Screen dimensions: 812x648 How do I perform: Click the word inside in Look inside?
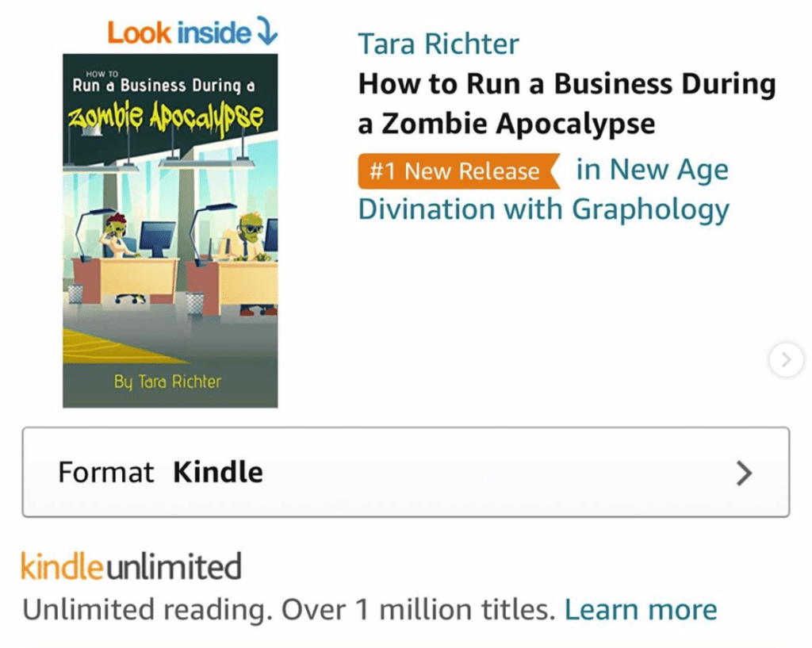[x=214, y=33]
